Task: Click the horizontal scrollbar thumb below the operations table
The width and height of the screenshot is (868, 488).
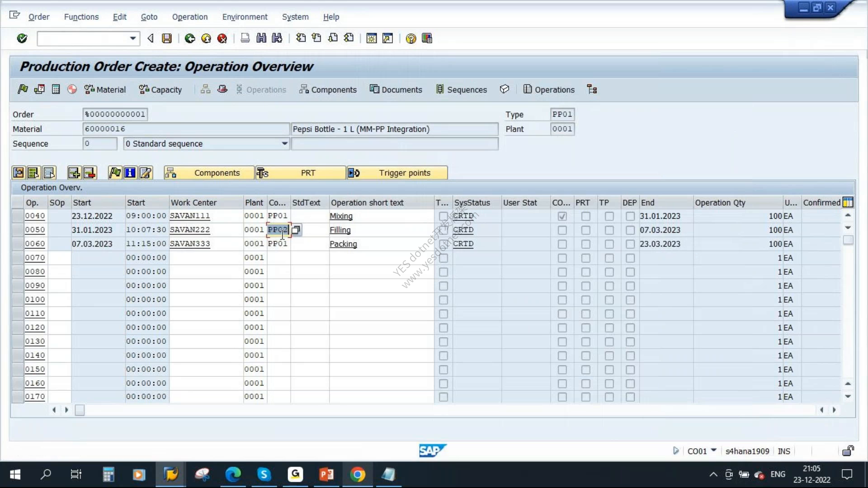Action: 80,410
